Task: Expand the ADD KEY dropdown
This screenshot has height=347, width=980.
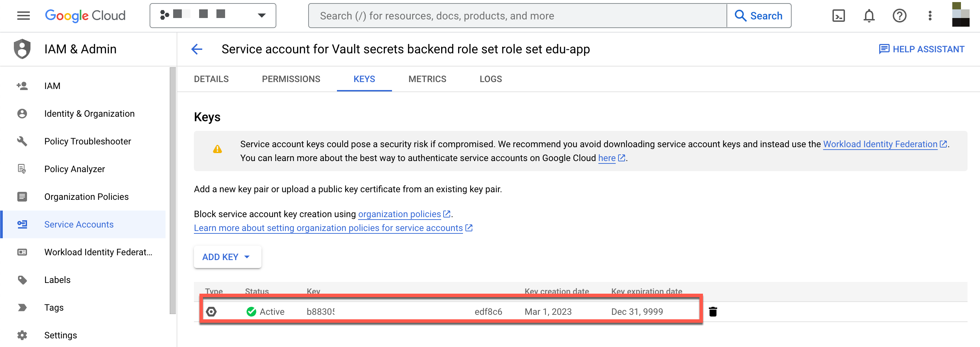Action: pyautogui.click(x=227, y=257)
